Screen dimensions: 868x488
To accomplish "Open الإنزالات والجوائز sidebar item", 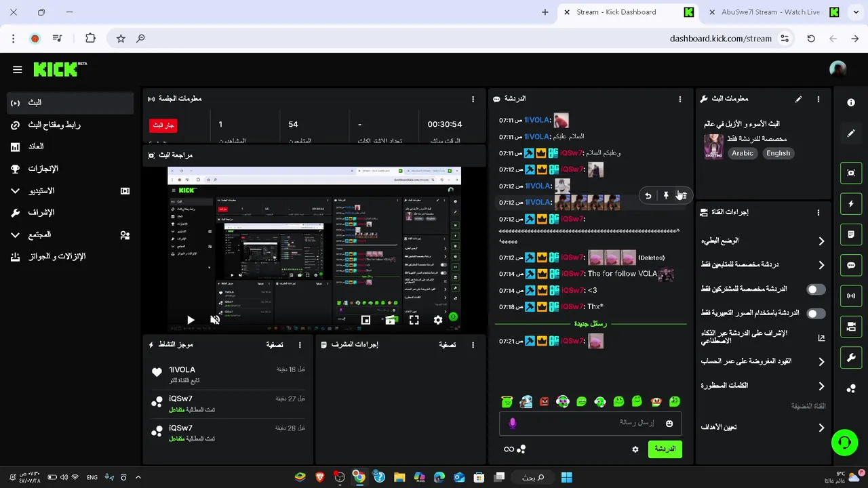I will (x=71, y=257).
